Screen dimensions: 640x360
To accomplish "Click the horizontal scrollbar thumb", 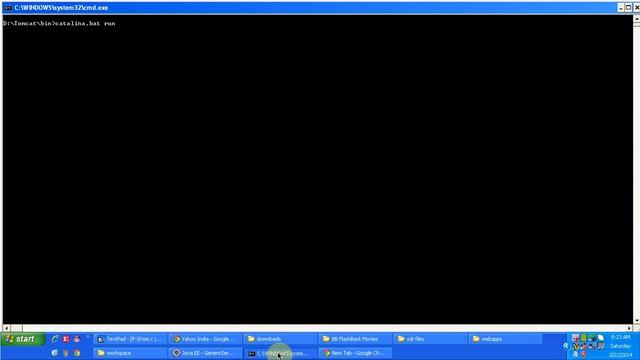I will [x=16, y=328].
